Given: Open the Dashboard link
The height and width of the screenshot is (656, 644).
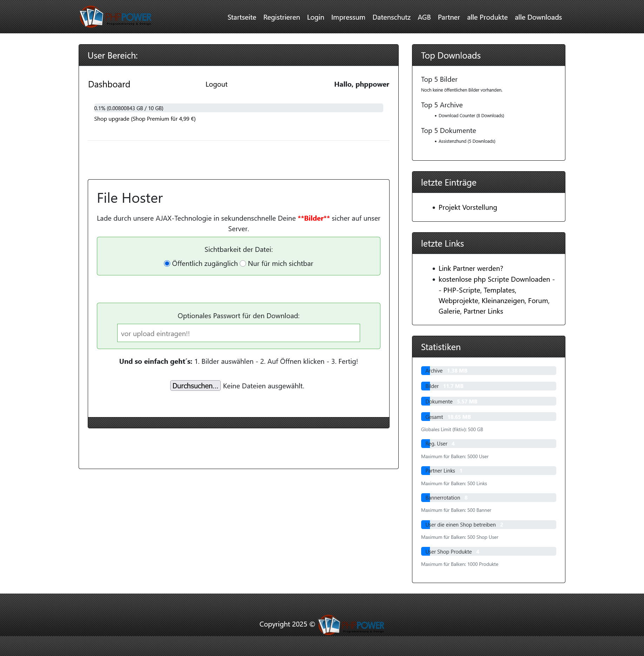Looking at the screenshot, I should [x=109, y=84].
